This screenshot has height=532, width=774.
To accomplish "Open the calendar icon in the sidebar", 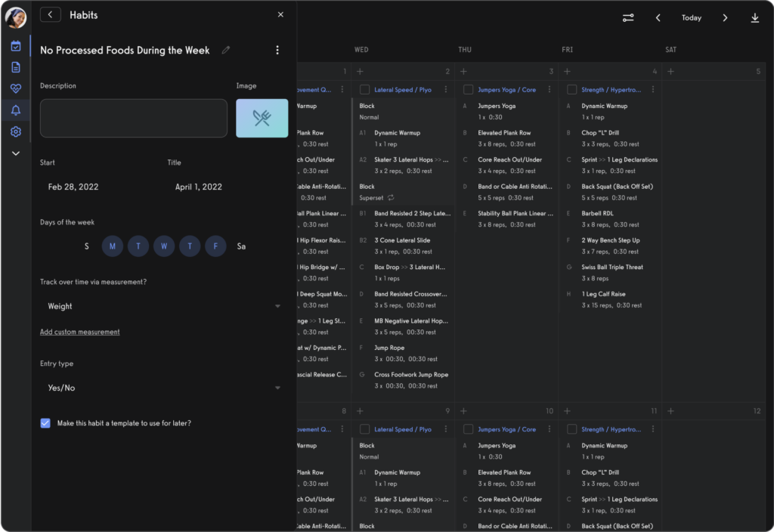I will pyautogui.click(x=17, y=45).
